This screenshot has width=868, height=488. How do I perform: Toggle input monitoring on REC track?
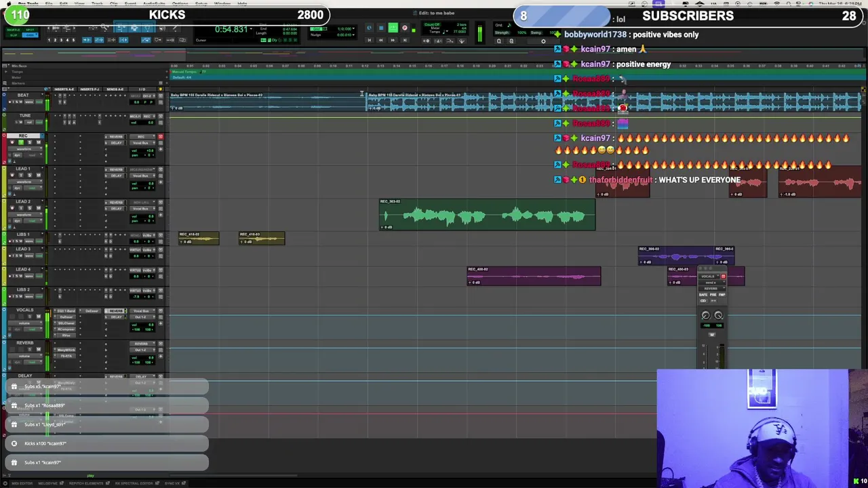pos(21,142)
